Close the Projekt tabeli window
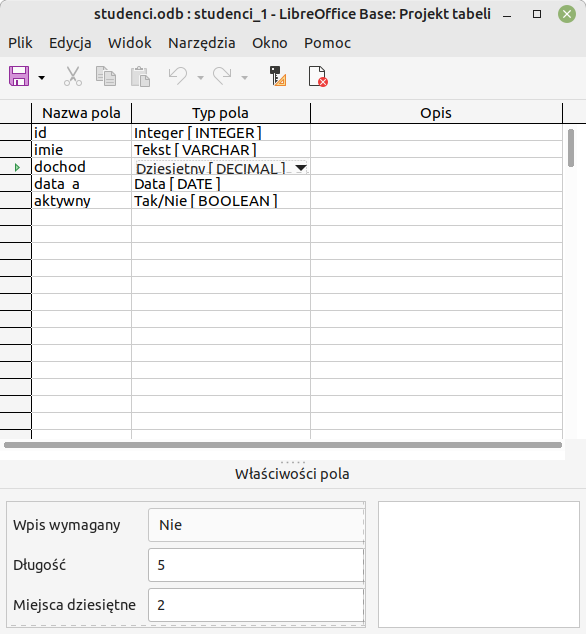The height and width of the screenshot is (634, 586). pos(567,15)
